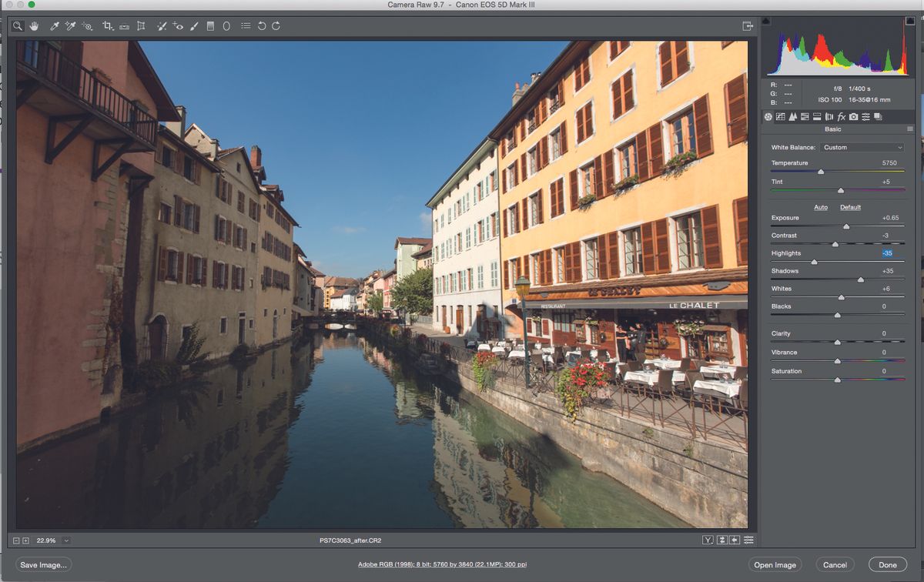Viewport: 924px width, 582px height.
Task: Click the Adobe RGB workflow options link
Action: (x=443, y=564)
